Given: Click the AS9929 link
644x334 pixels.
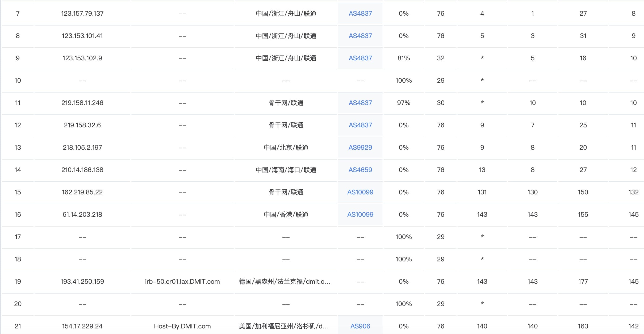Looking at the screenshot, I should (360, 148).
